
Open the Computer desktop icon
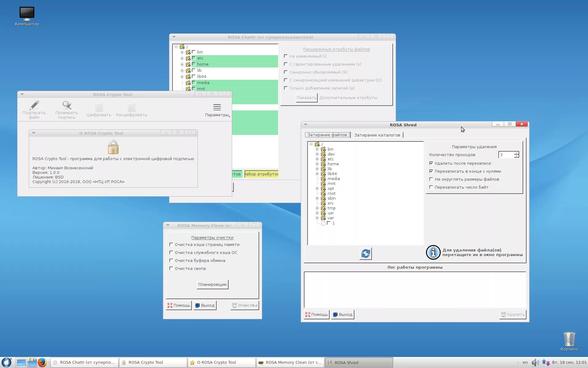pos(27,13)
